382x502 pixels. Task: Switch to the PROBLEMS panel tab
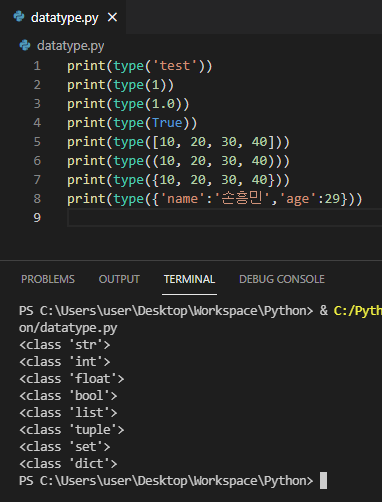pos(48,279)
